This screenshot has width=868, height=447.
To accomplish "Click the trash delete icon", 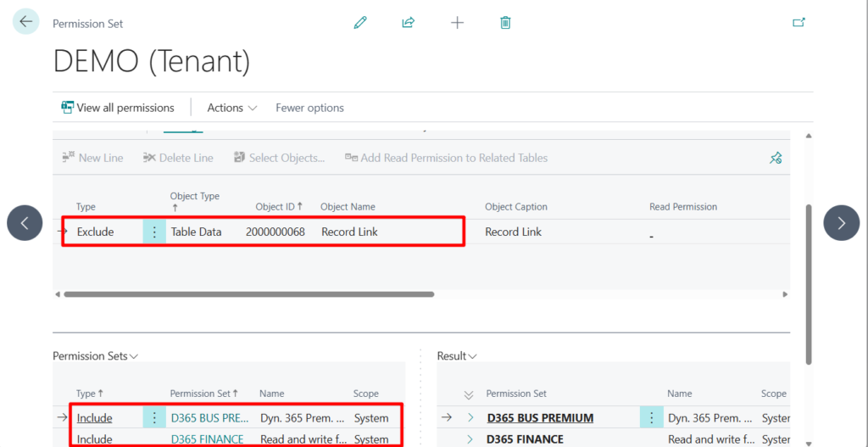I will tap(505, 23).
